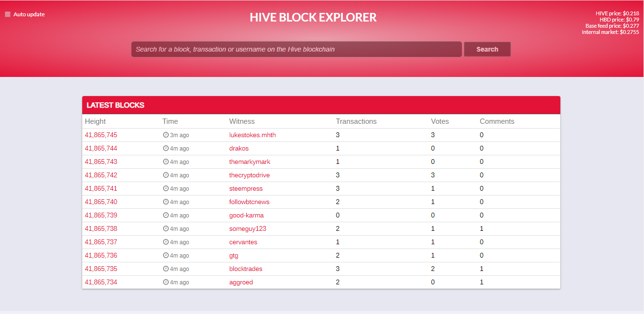Click the Time column header
This screenshot has width=644, height=314.
pos(170,121)
